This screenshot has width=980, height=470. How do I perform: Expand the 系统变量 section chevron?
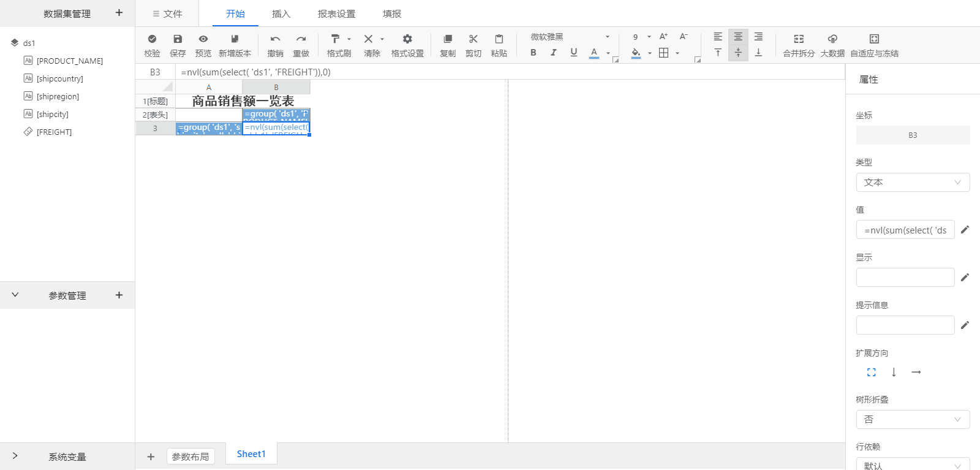pos(15,456)
